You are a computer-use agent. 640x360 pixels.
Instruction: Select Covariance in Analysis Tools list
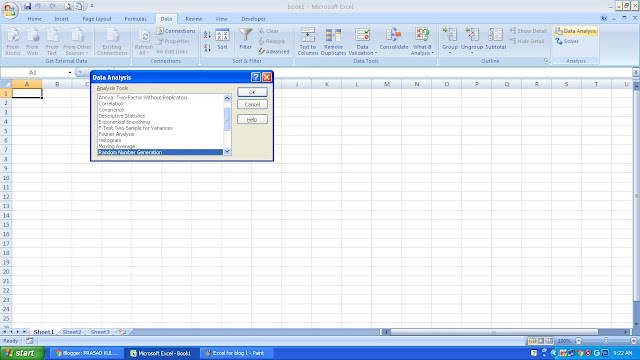[160, 110]
